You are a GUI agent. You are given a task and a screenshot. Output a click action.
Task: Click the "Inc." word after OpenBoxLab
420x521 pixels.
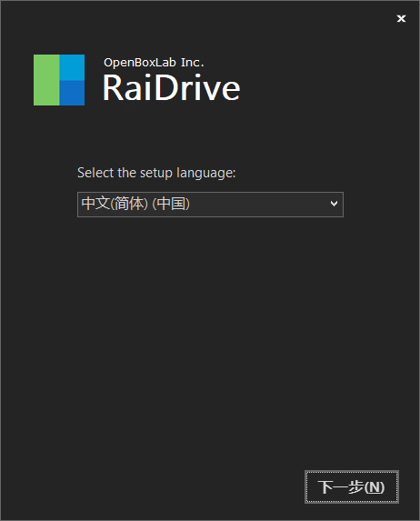pyautogui.click(x=193, y=62)
